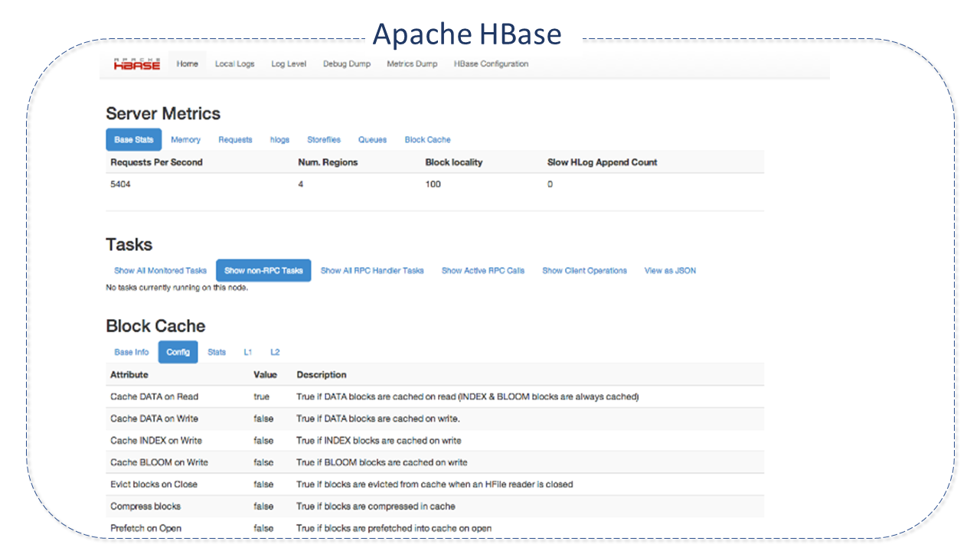Select the 'true' value for Cache DATA on Read
This screenshot has height=551, width=980.
[x=261, y=397]
